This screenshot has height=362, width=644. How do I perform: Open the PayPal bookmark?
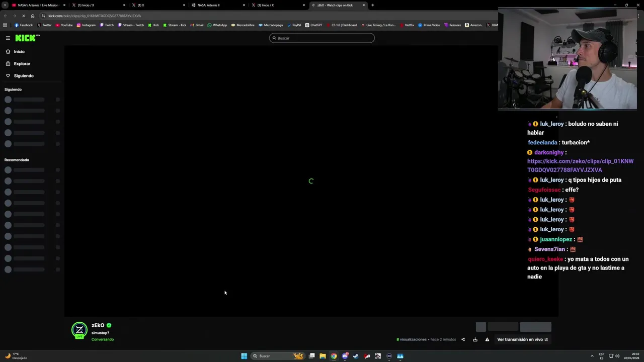pyautogui.click(x=294, y=25)
